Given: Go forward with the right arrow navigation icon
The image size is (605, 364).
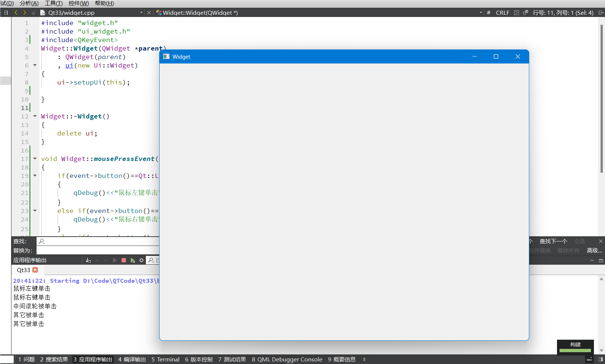Looking at the screenshot, I should 24,13.
